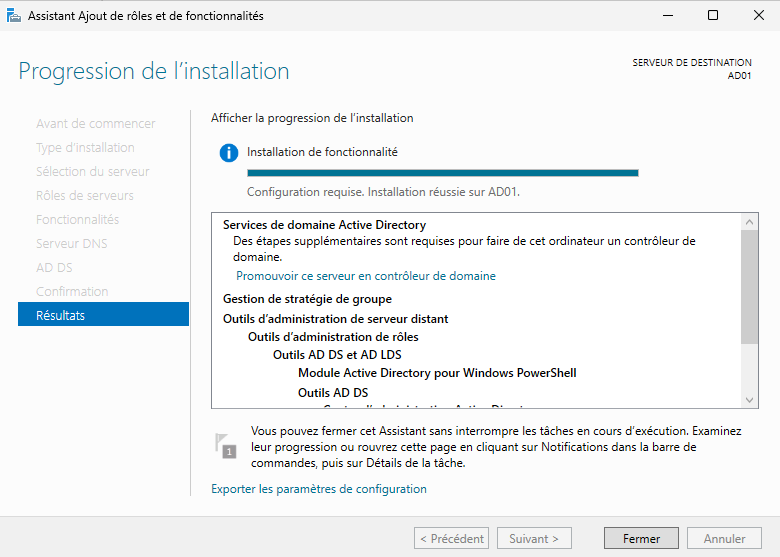Image resolution: width=780 pixels, height=557 pixels.
Task: Select Services de domaine Active Directory entry
Action: [x=324, y=225]
